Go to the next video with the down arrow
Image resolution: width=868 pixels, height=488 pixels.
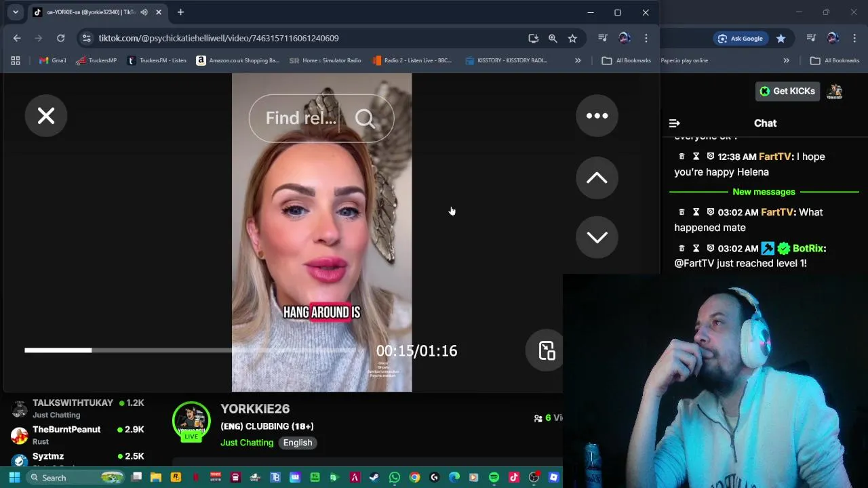pos(597,237)
